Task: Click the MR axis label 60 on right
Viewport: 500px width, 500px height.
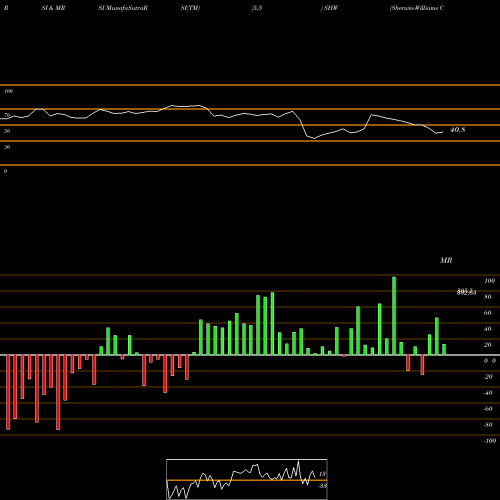Action: pyautogui.click(x=487, y=313)
